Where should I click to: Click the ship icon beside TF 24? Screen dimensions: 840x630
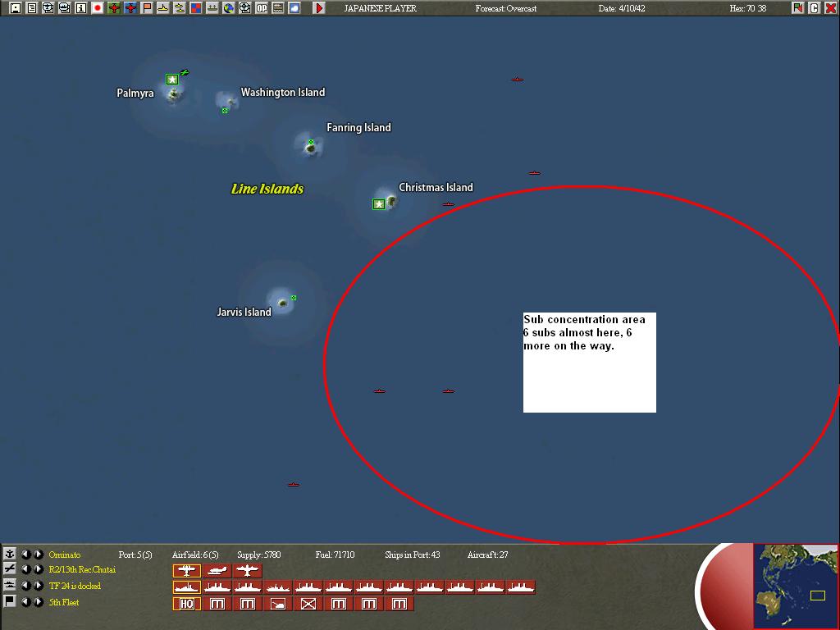coord(10,586)
